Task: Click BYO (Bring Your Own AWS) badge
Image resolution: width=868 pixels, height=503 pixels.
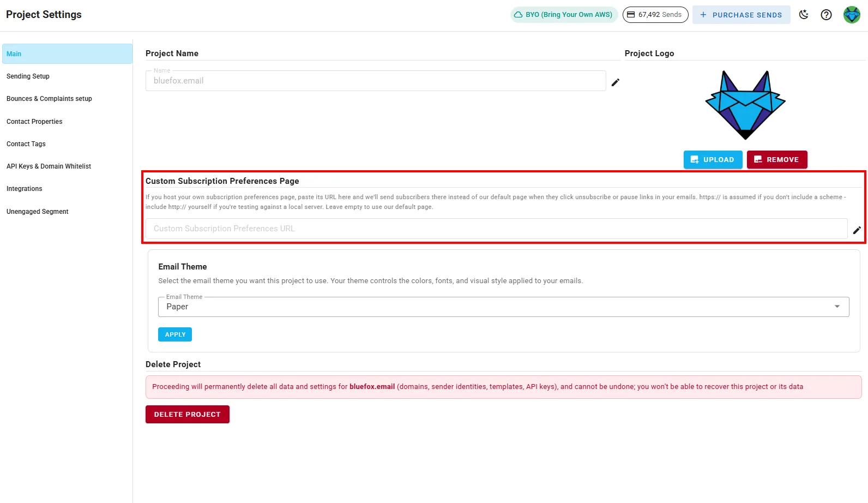Action: point(564,15)
